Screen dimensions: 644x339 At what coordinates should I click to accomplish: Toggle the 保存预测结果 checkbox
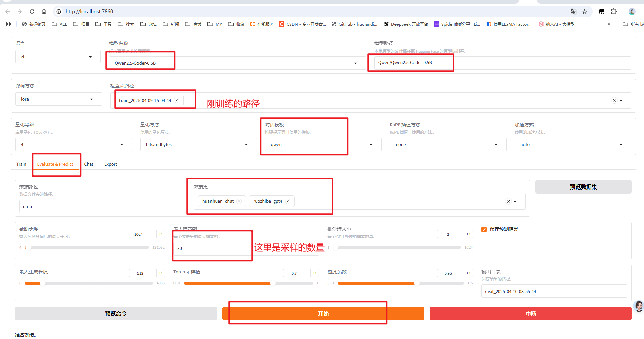coord(484,230)
